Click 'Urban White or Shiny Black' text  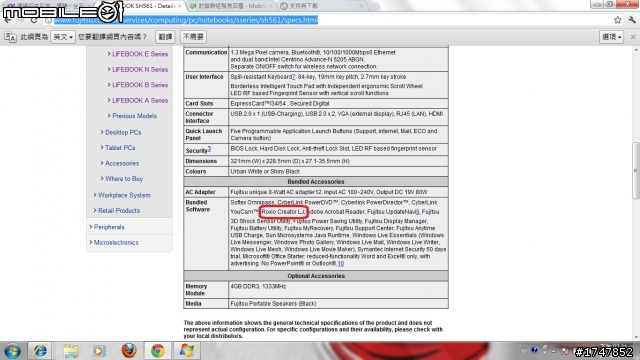click(265, 171)
